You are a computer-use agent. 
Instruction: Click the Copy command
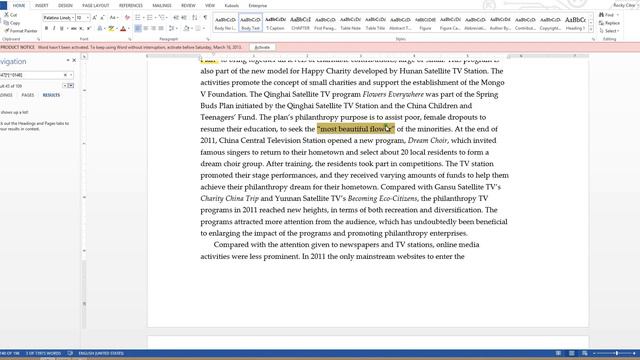[x=12, y=23]
